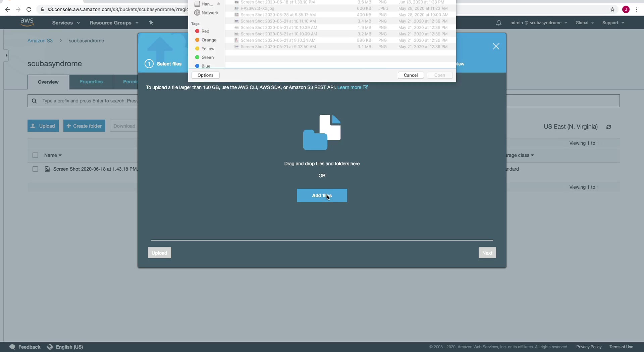Image resolution: width=644 pixels, height=352 pixels.
Task: Click the pin shortcut icon in AWS navbar
Action: (151, 23)
